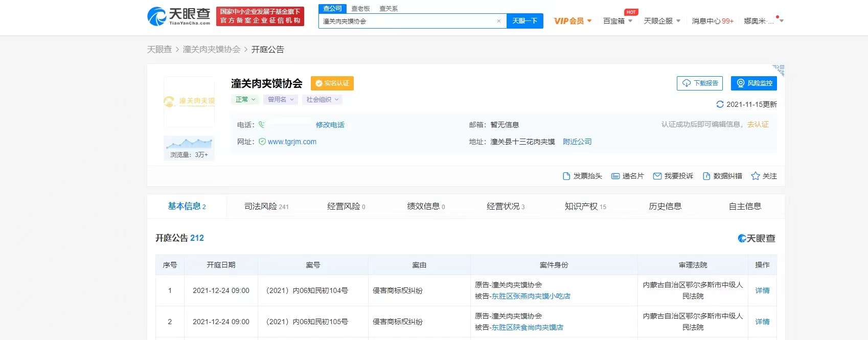Click the 案件身份 column header

[x=554, y=265]
